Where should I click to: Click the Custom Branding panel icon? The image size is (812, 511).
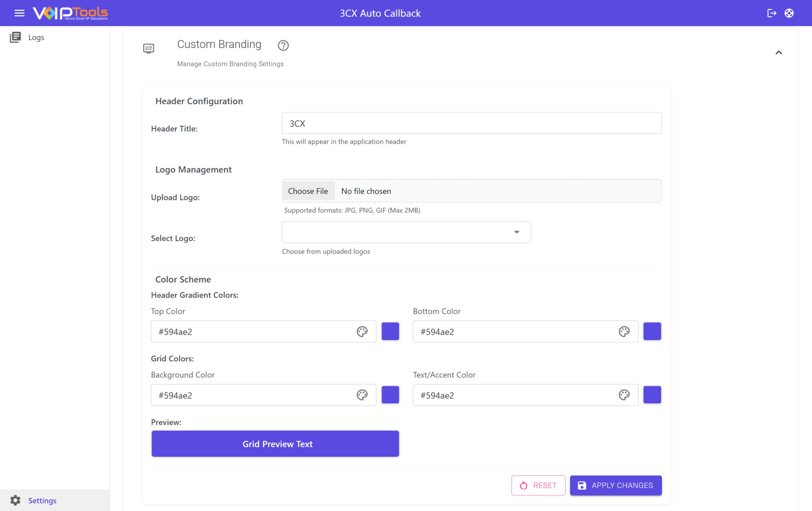point(148,48)
